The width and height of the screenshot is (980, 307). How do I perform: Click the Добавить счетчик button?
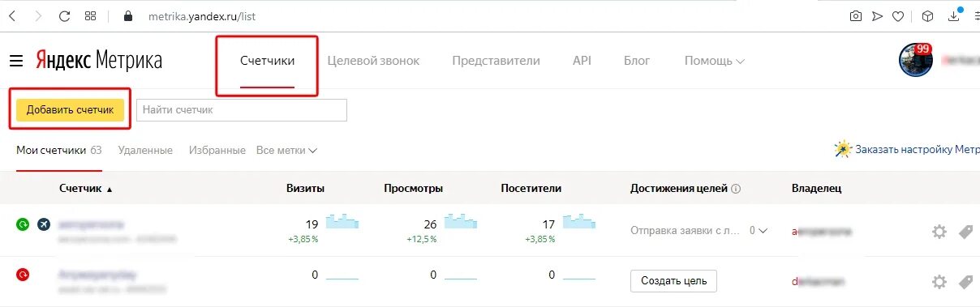pyautogui.click(x=70, y=110)
